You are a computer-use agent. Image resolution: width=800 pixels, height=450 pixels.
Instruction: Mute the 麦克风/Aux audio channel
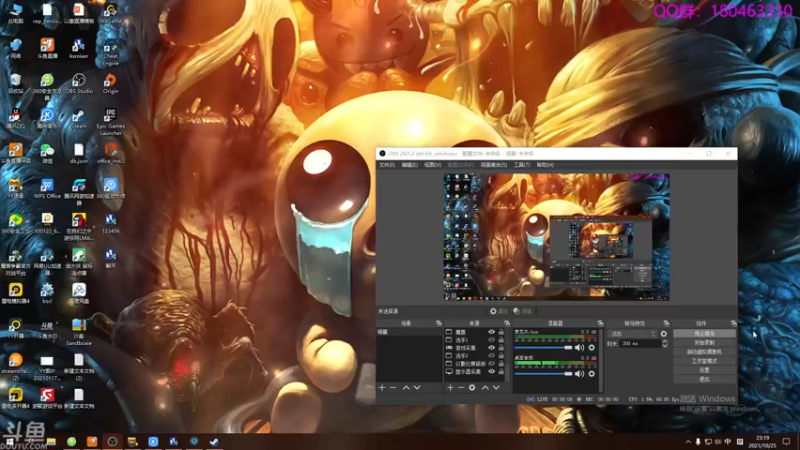pyautogui.click(x=579, y=347)
